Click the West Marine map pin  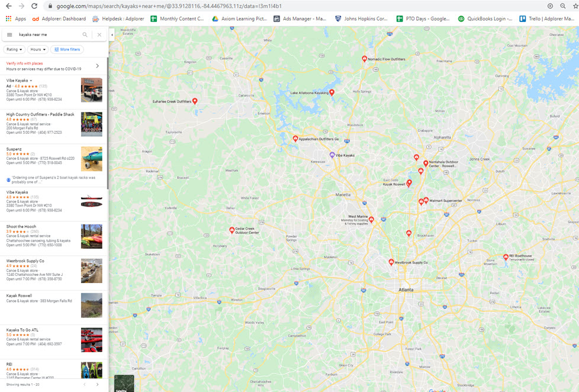tap(371, 220)
